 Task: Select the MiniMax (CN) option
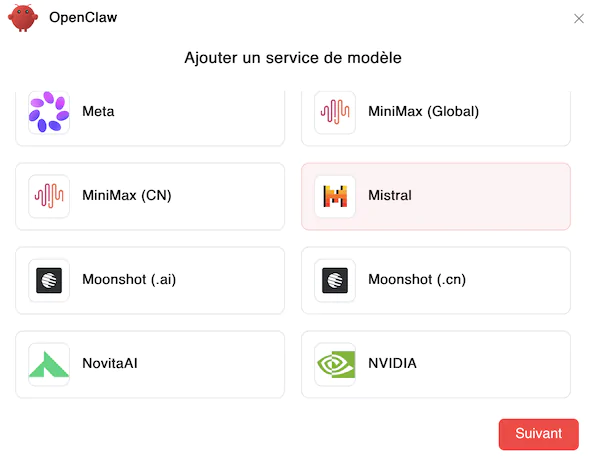coord(150,196)
